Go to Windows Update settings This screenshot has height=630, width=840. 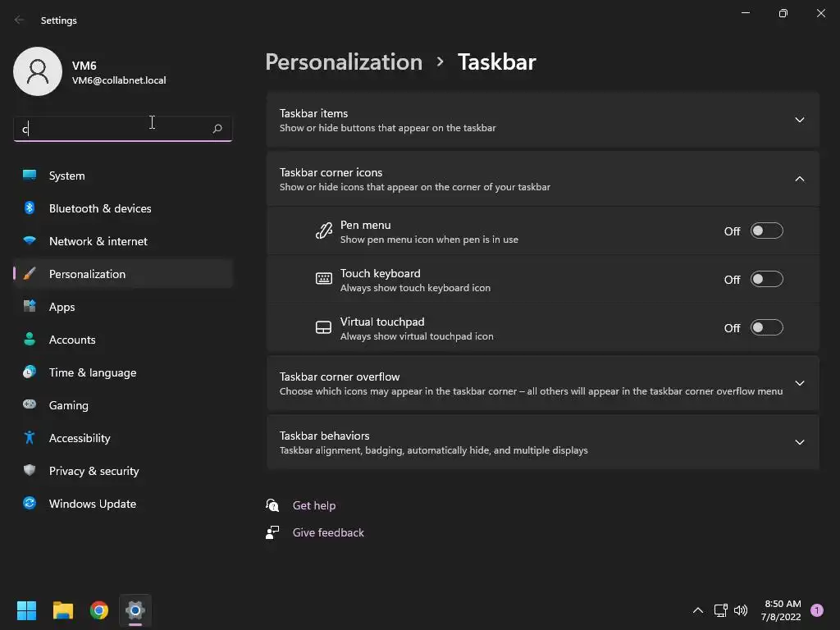(92, 504)
